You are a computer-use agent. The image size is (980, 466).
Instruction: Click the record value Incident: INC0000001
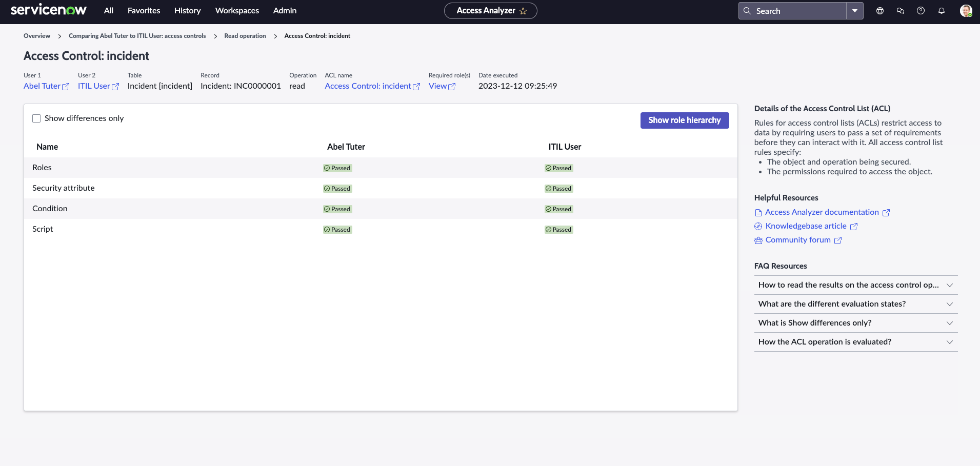coord(241,86)
